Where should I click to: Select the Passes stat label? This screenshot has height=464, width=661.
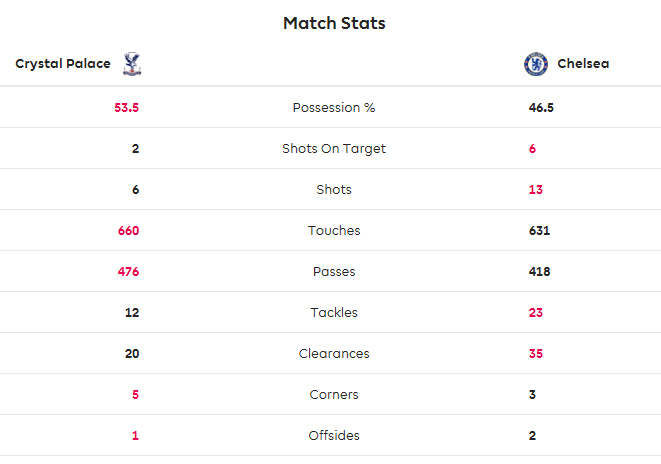[334, 272]
